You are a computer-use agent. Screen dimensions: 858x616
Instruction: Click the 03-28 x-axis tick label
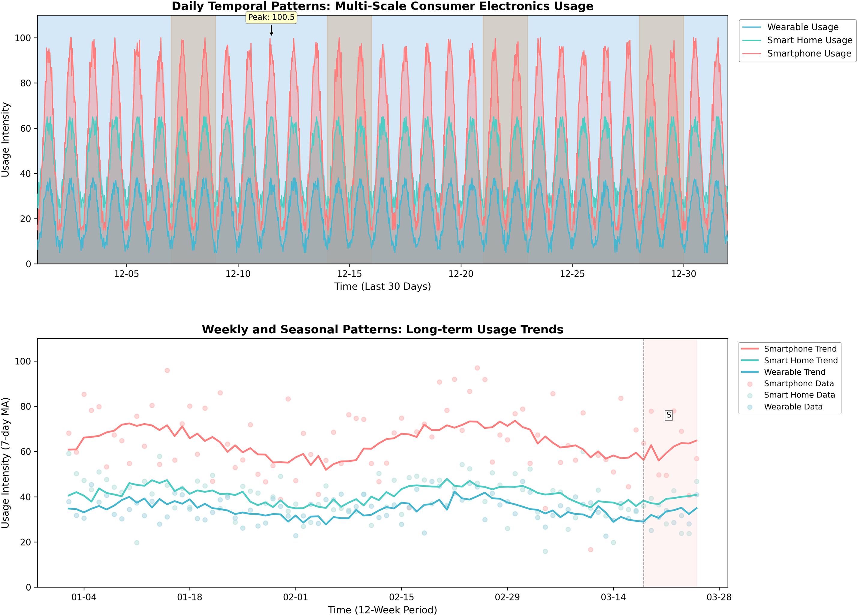(719, 597)
